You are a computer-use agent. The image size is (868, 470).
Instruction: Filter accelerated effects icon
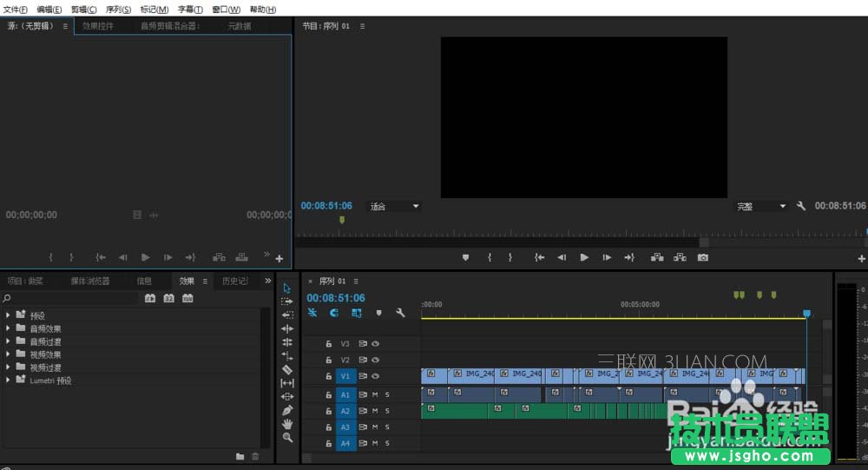tap(150, 298)
